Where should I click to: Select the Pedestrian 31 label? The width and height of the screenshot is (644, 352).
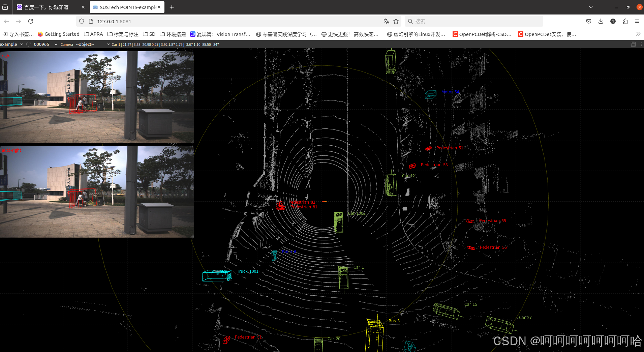(x=248, y=337)
